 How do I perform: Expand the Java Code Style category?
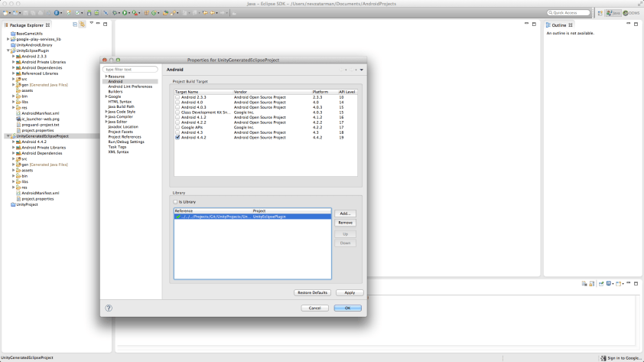coord(106,111)
